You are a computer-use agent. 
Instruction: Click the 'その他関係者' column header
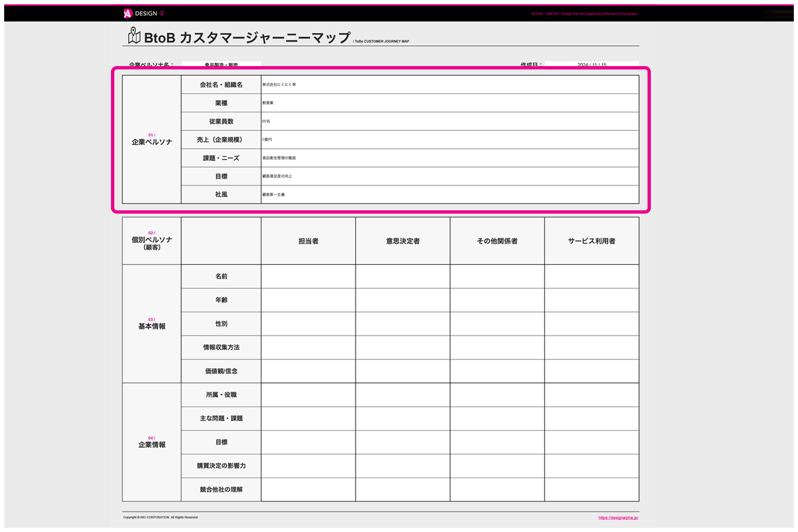pos(497,241)
